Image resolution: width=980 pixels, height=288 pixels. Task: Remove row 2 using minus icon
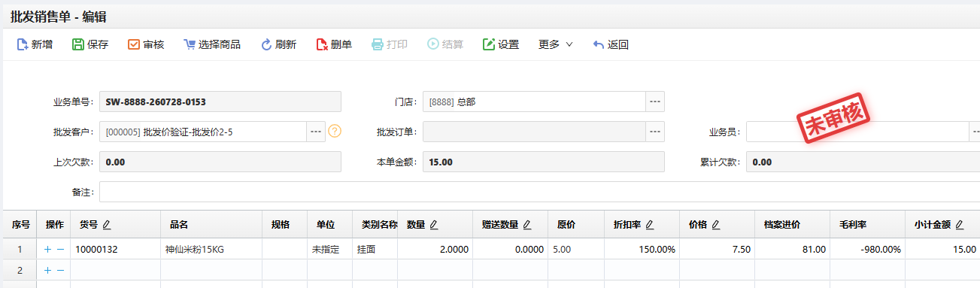pyautogui.click(x=61, y=270)
